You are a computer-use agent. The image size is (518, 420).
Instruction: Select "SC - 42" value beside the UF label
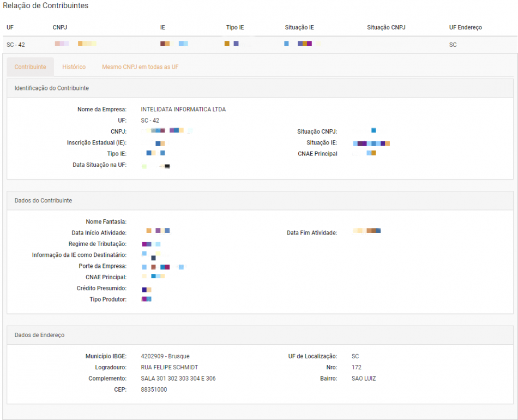coord(150,121)
